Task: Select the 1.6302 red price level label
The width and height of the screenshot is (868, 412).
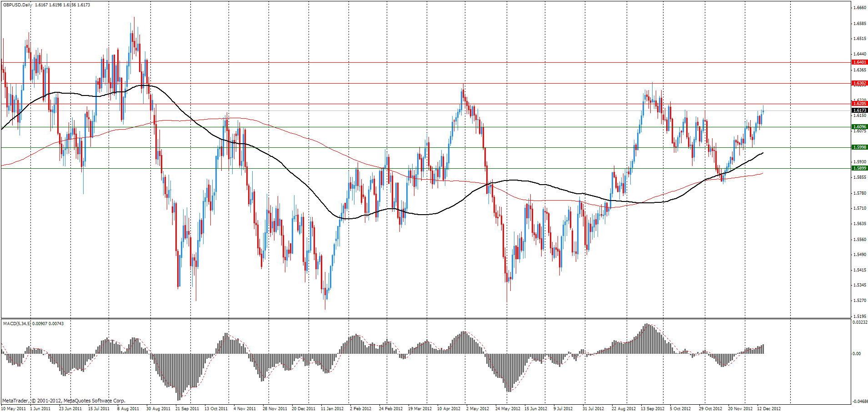Action: point(859,83)
